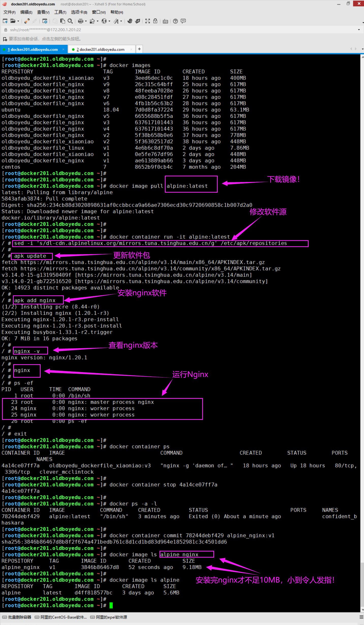Open the 文件(F) menu

[x=9, y=12]
